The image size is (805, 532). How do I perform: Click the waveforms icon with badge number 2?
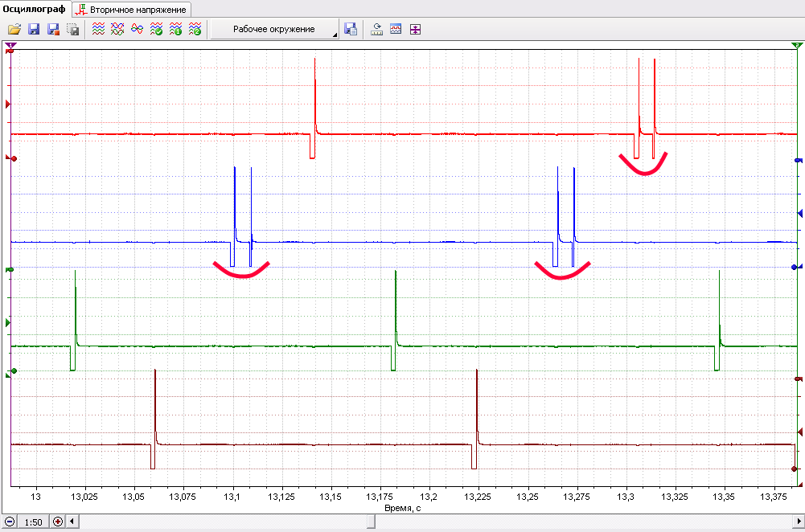[x=195, y=29]
